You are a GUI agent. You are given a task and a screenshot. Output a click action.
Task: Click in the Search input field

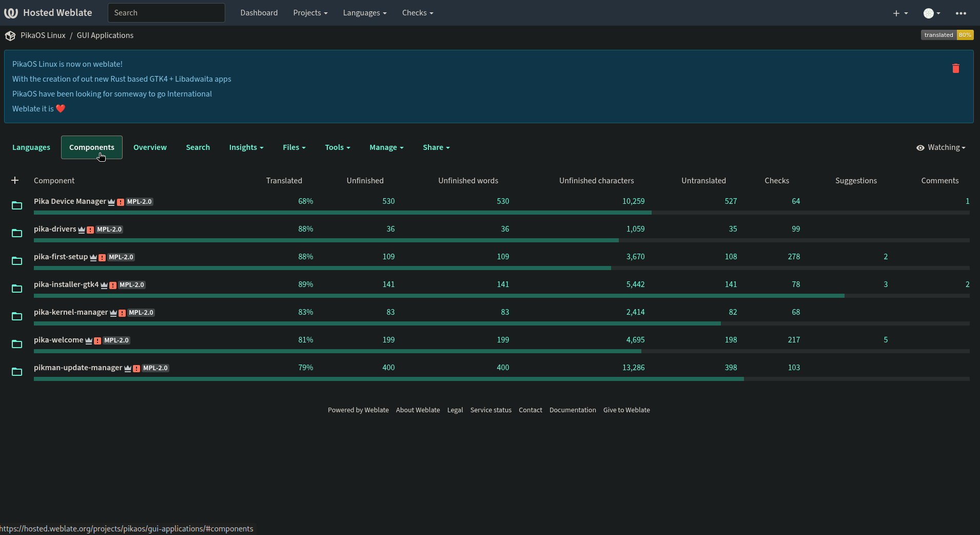[x=166, y=13]
